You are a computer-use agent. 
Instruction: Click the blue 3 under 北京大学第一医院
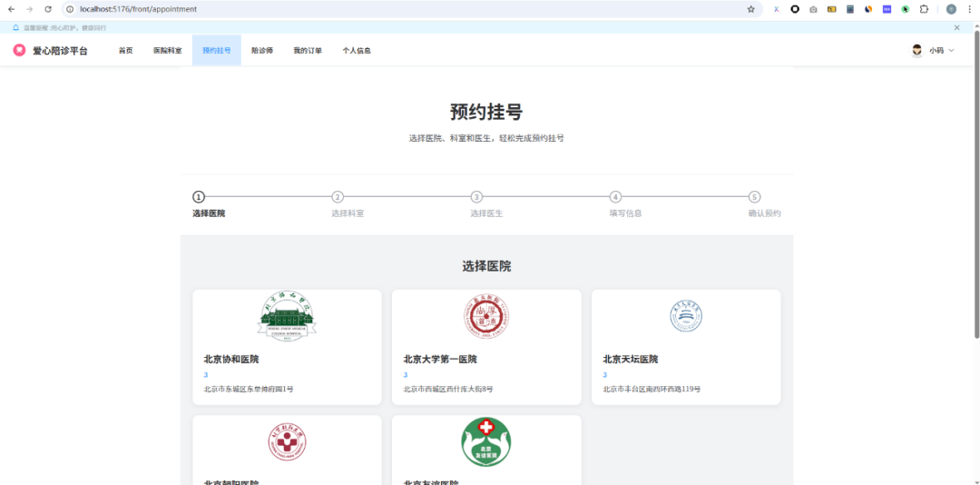pos(405,375)
